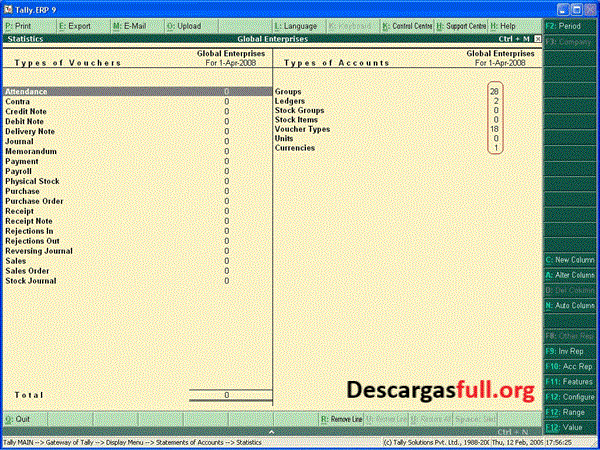Click Quit button at bottom

tap(25, 419)
